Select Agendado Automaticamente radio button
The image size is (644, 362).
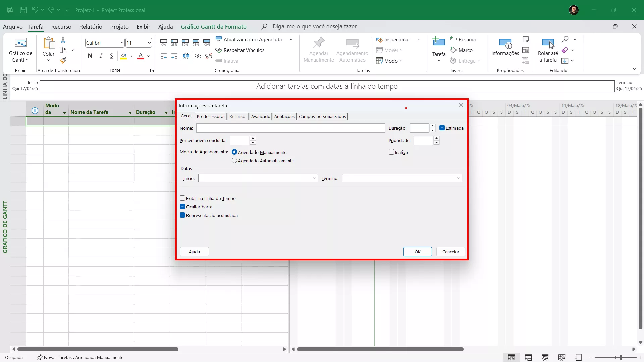234,161
